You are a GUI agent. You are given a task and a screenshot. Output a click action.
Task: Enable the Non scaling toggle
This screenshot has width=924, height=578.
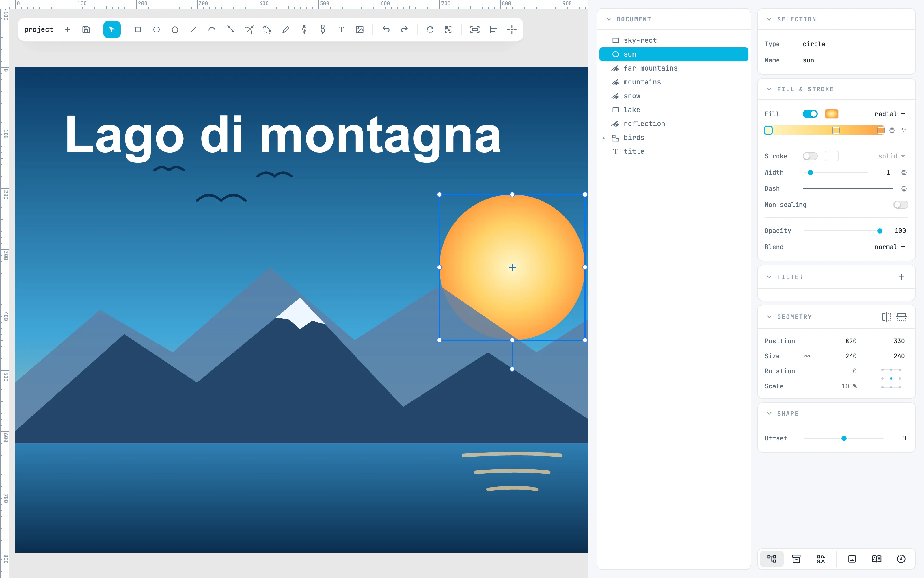(901, 205)
